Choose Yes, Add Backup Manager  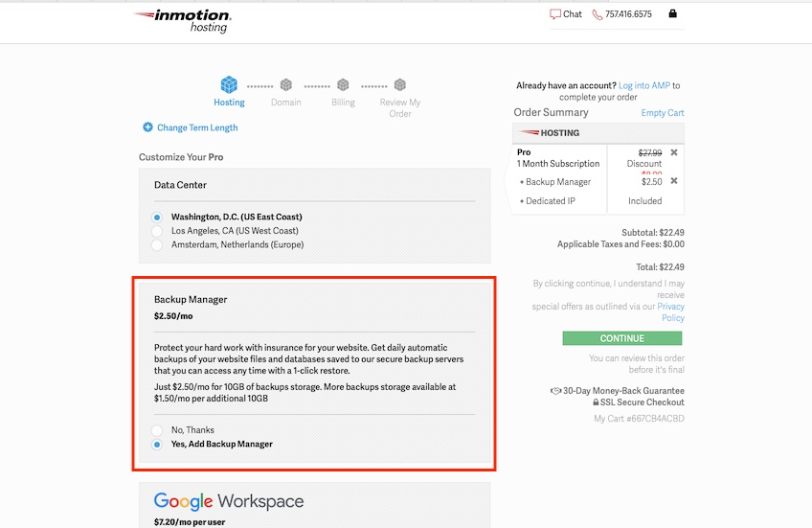[157, 445]
